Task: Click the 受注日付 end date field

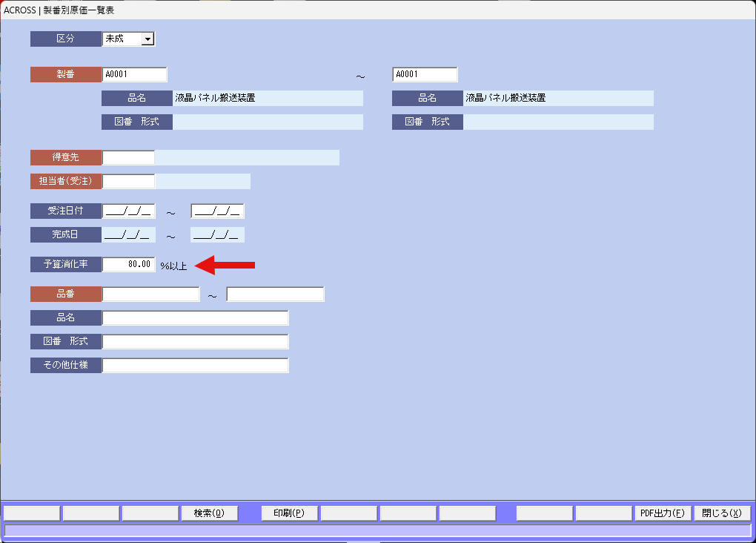Action: (217, 211)
